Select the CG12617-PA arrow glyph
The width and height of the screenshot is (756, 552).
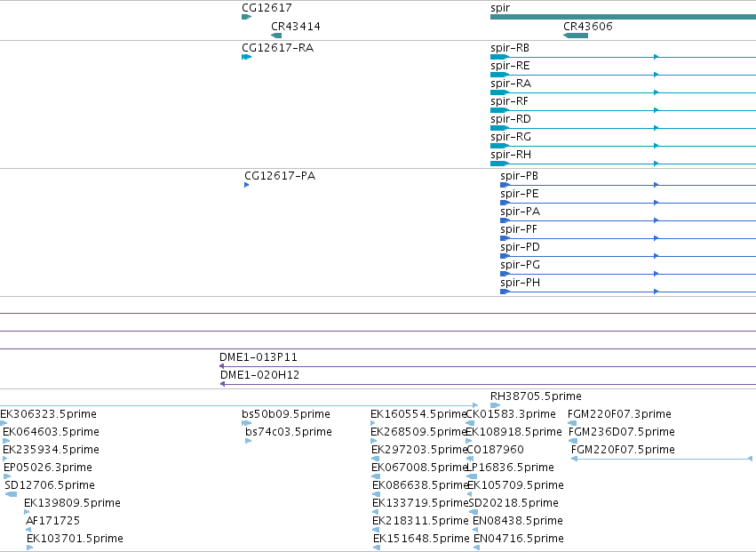(246, 185)
